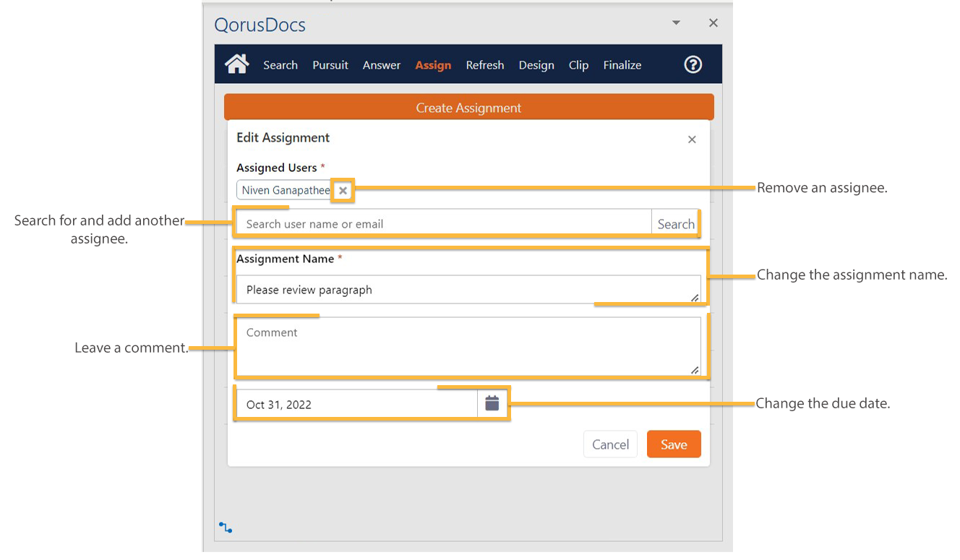Click into the Comment text area
The width and height of the screenshot is (960, 560).
[468, 347]
